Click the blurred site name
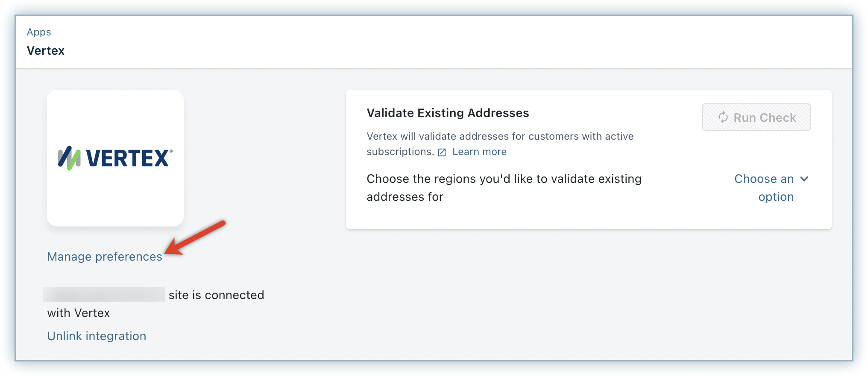 104,294
